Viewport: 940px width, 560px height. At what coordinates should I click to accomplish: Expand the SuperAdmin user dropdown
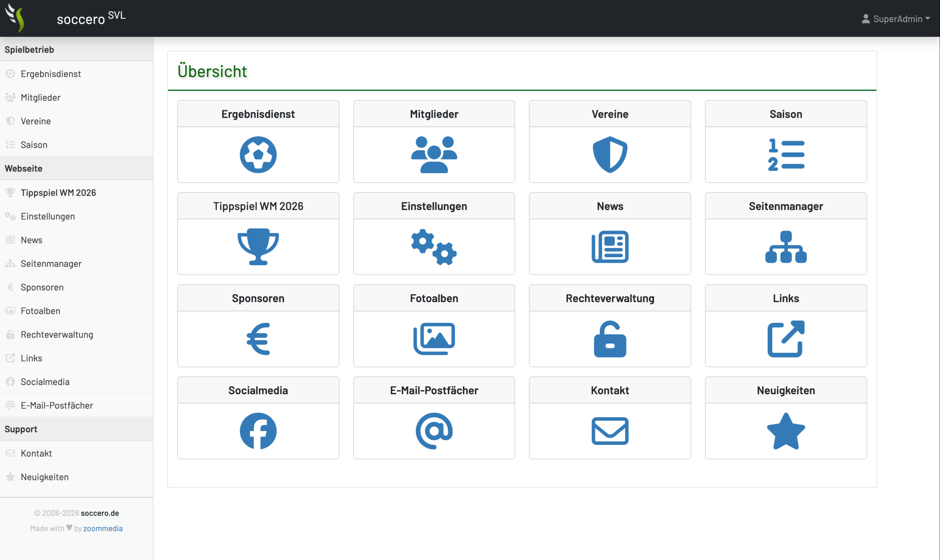(896, 18)
